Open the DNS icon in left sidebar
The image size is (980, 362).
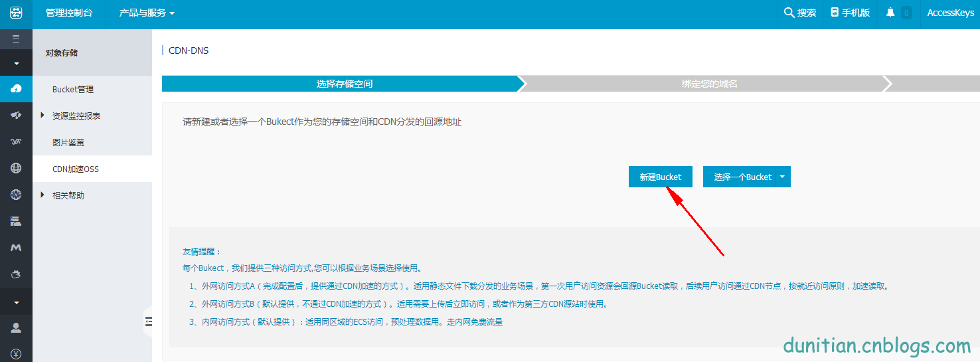coord(16,195)
